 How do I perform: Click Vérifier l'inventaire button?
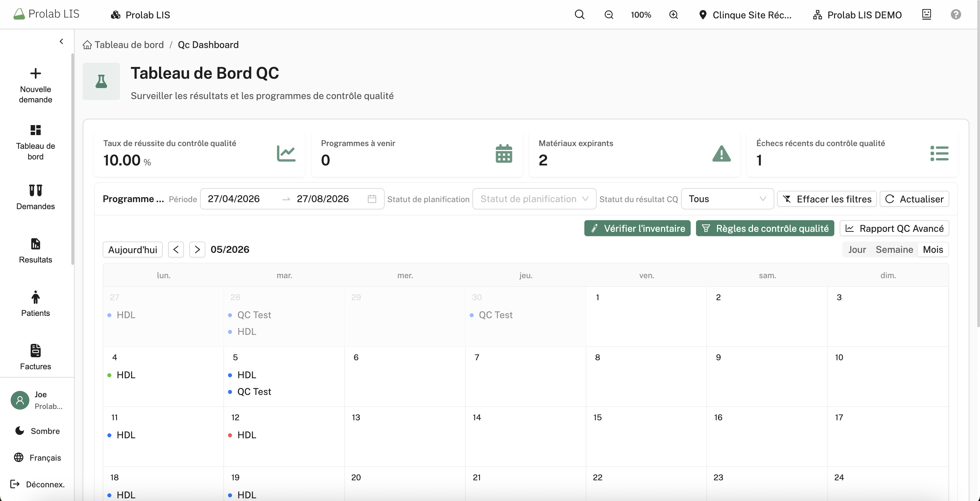pyautogui.click(x=637, y=228)
